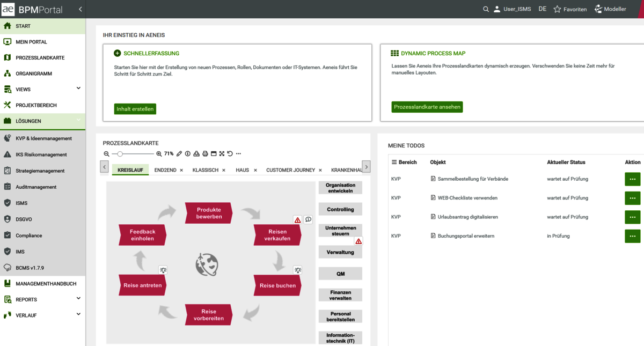Expand the REPORTS sidebar section
Viewport: 644px width, 346px height.
pos(78,299)
